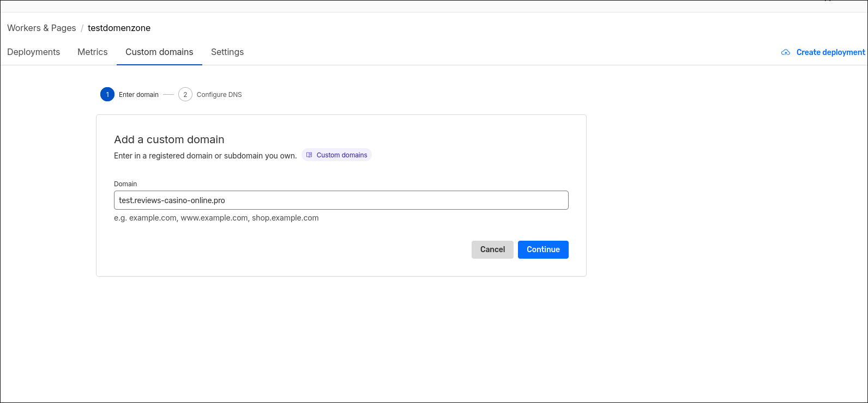Click the step 2 circle indicator

185,94
